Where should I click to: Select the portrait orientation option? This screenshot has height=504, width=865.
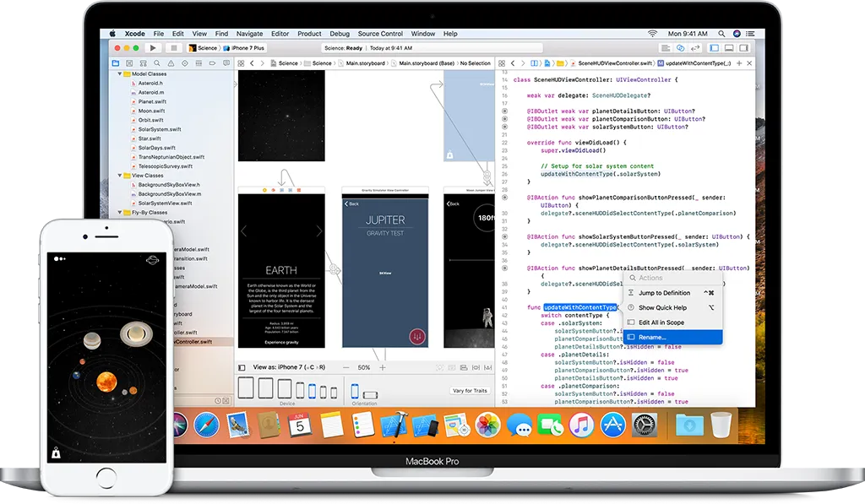[x=355, y=391]
